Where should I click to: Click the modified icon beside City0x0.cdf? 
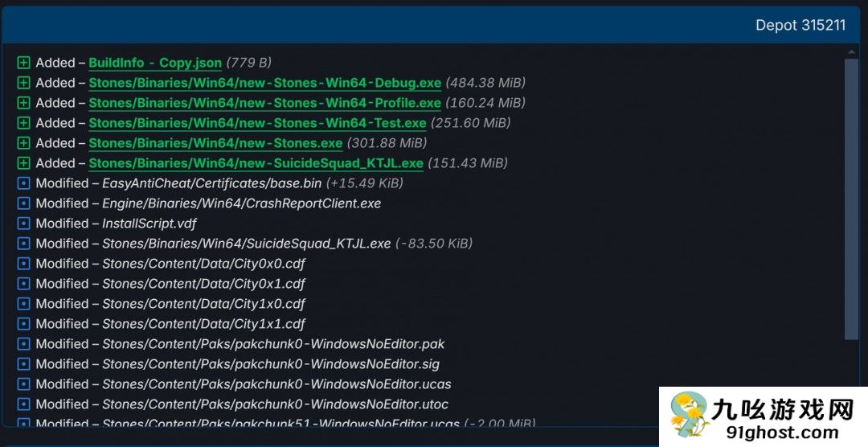tap(23, 264)
